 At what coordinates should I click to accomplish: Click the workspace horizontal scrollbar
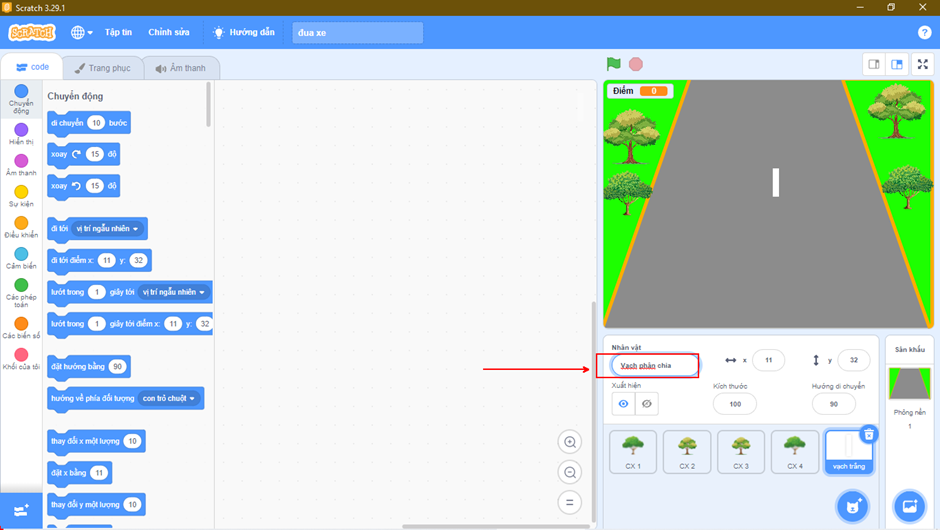click(x=496, y=526)
